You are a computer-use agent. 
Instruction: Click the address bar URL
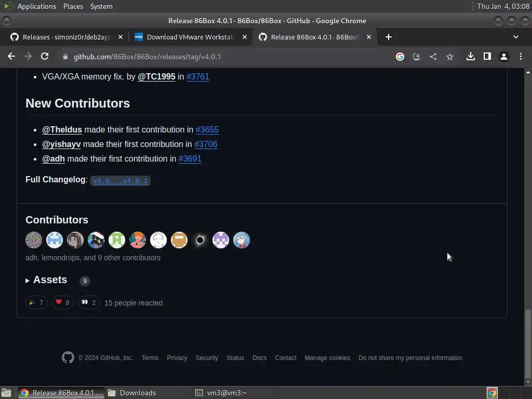pos(147,57)
